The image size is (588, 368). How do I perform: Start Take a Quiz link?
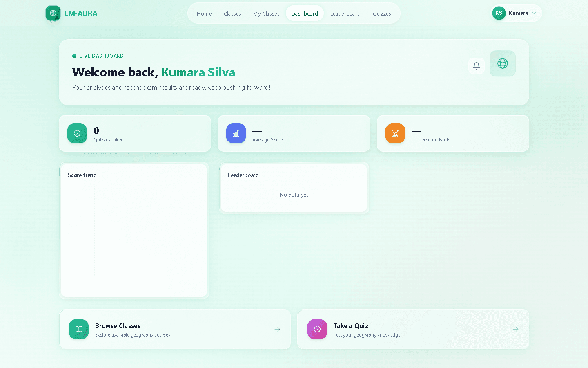tap(414, 329)
